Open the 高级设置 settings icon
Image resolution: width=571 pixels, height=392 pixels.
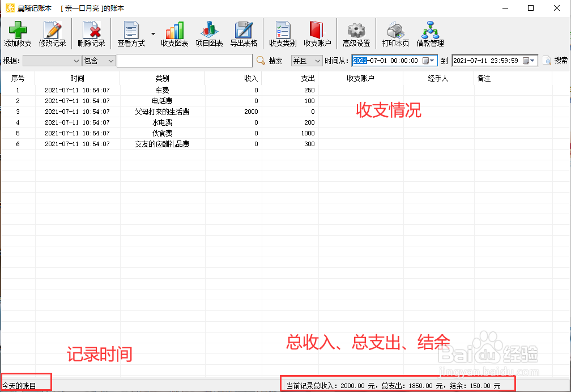(x=356, y=33)
